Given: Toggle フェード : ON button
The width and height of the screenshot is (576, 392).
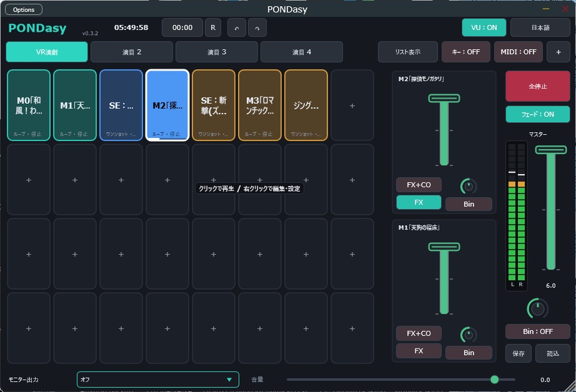Looking at the screenshot, I should [538, 114].
